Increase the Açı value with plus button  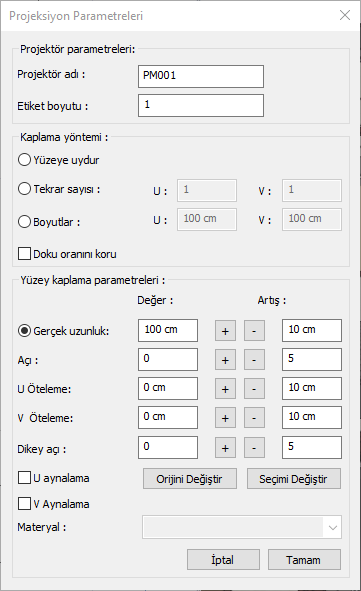[225, 360]
